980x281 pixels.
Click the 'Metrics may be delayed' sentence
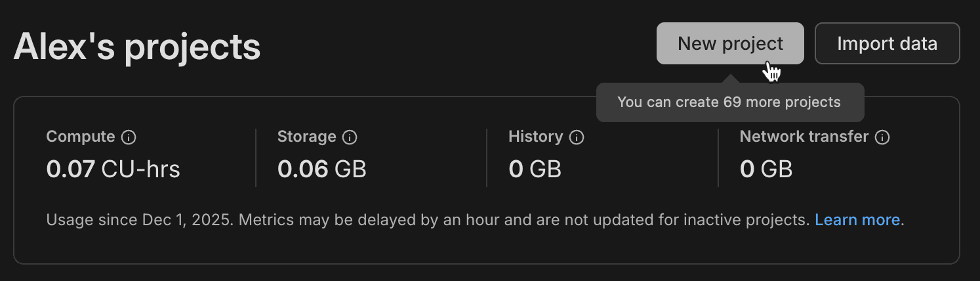(x=394, y=220)
